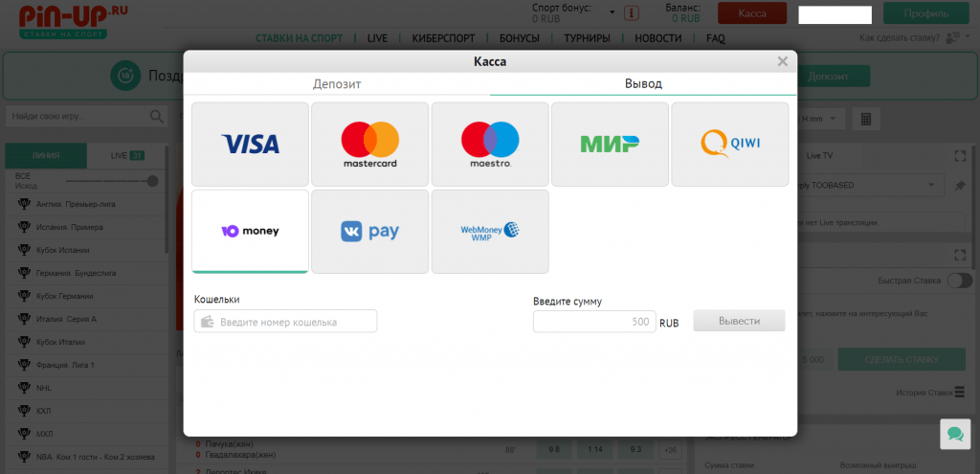This screenshot has height=474, width=980.
Task: Click the Pin-Up.ru logo
Action: (73, 22)
